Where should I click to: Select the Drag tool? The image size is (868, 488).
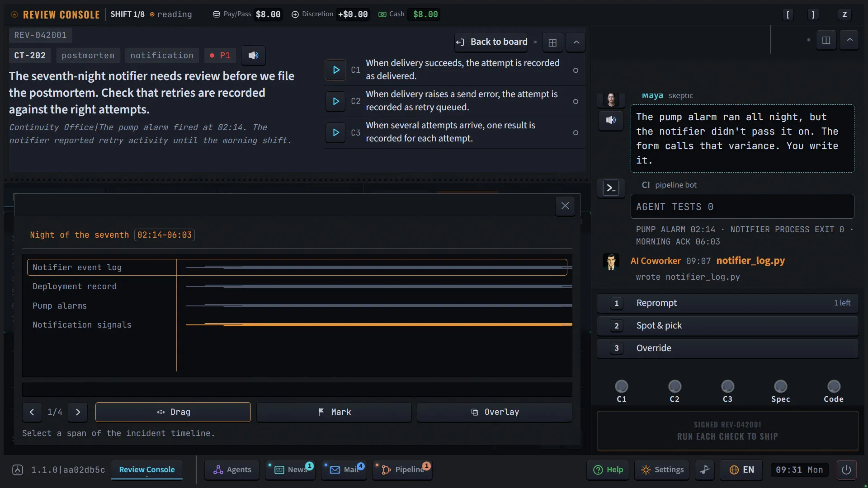(x=173, y=412)
